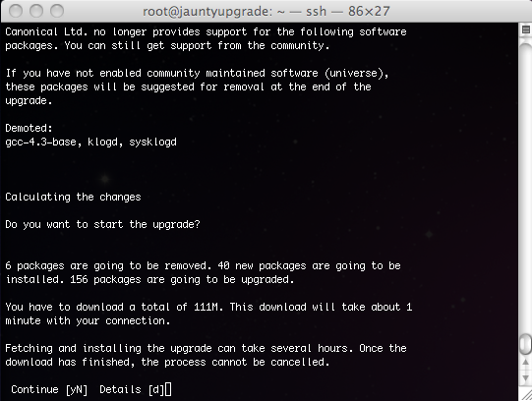
Task: Click the scroll down arrow
Action: [x=525, y=377]
